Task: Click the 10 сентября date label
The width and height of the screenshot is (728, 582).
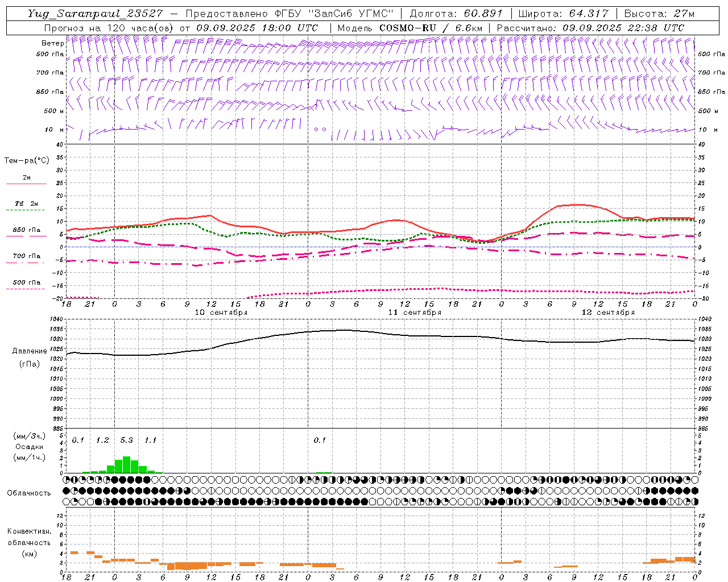Action: pyautogui.click(x=221, y=313)
